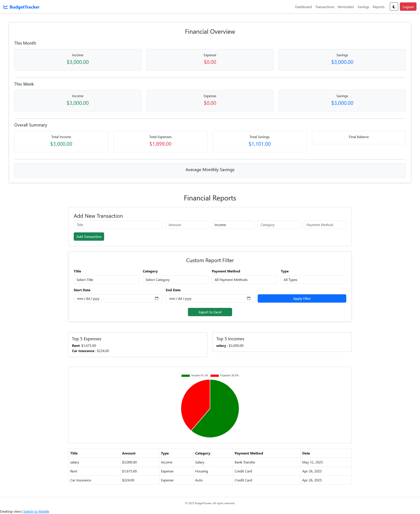The width and height of the screenshot is (420, 514).
Task: Toggle dark mode with moon icon
Action: coord(394,7)
